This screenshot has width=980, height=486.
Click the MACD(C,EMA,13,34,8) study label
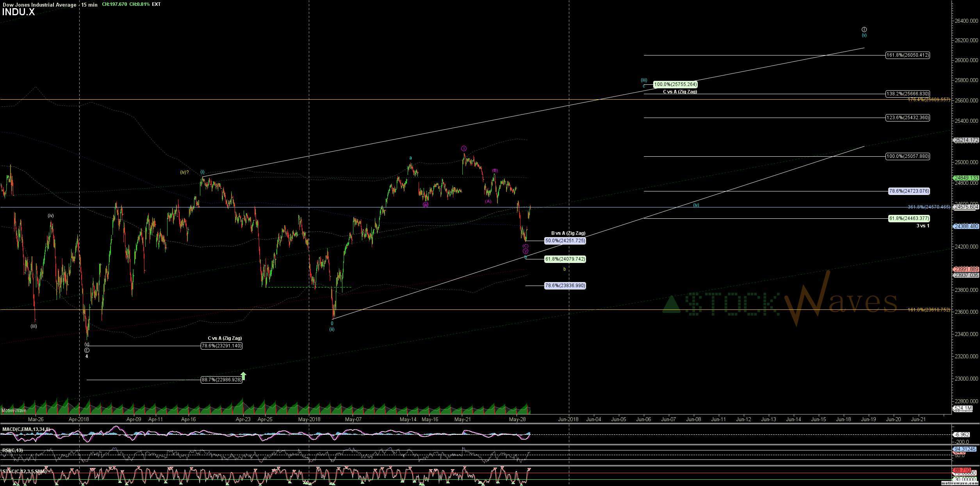26,429
